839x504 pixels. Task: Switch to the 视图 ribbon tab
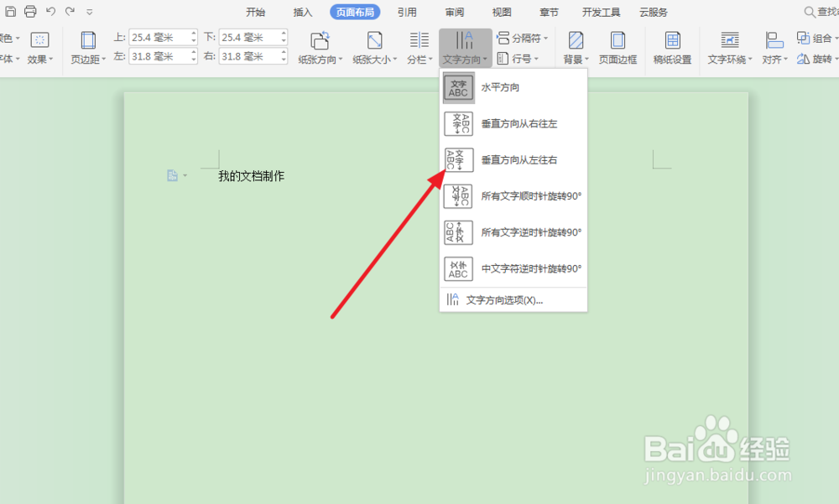(x=501, y=12)
